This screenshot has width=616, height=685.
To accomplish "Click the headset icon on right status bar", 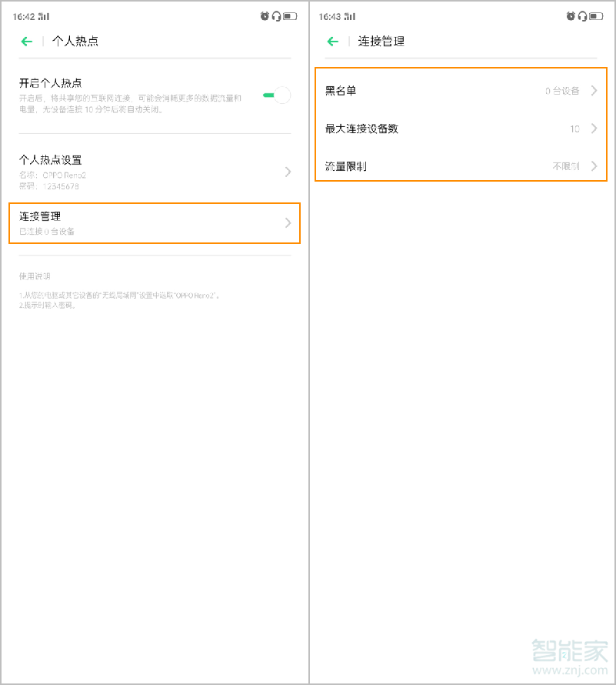I will 582,15.
